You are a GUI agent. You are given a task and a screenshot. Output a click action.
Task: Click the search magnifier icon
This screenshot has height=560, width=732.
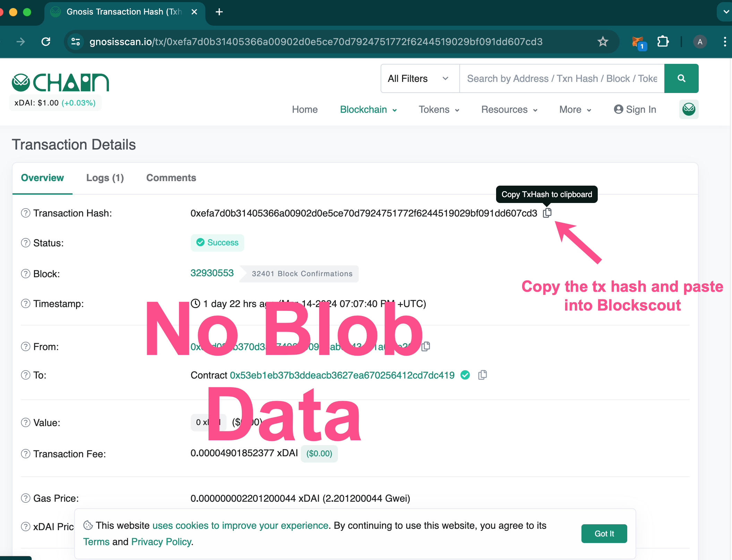pyautogui.click(x=681, y=78)
